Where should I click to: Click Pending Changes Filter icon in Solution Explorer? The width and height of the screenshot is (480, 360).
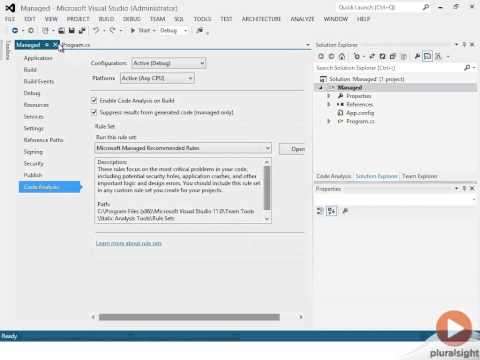(357, 56)
